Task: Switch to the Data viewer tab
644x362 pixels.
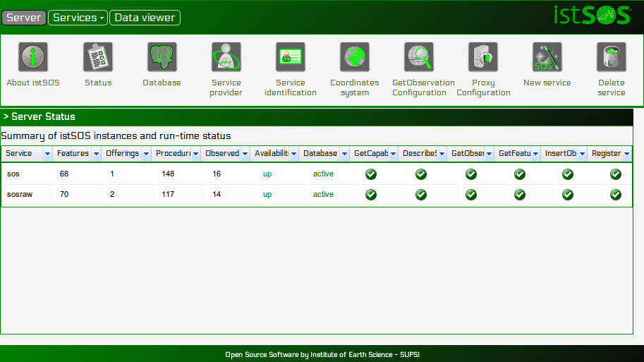Action: [145, 18]
